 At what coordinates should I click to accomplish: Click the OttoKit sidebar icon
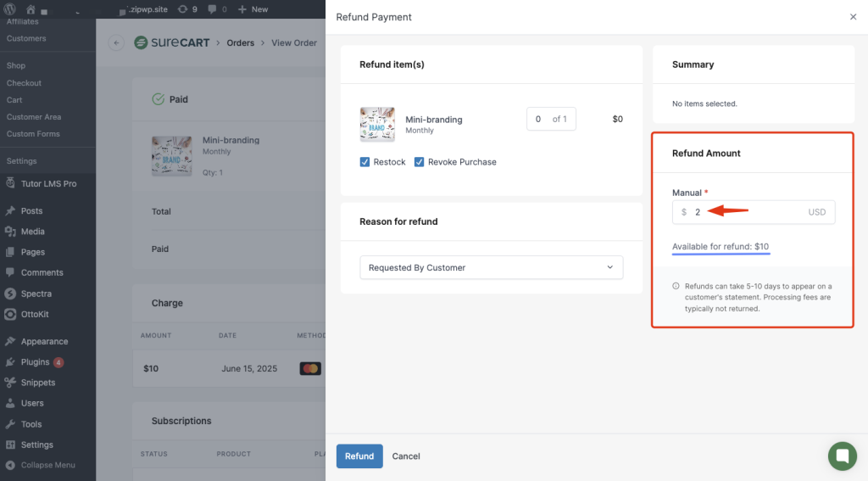[10, 314]
